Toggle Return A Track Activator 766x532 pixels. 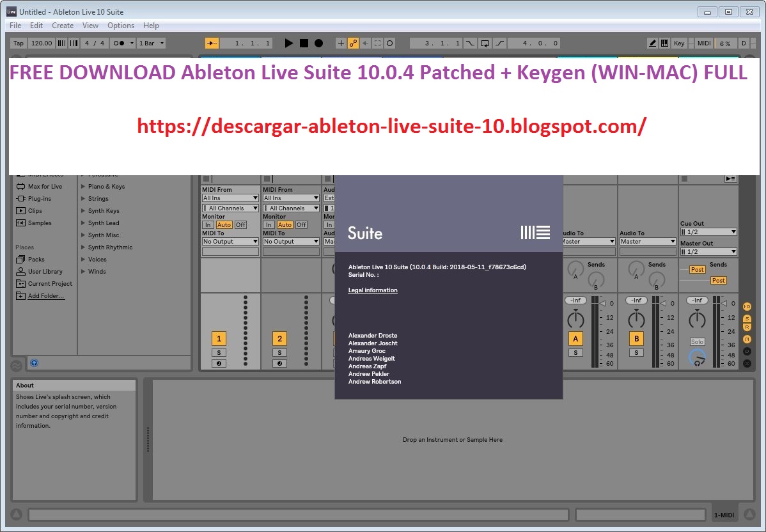575,338
